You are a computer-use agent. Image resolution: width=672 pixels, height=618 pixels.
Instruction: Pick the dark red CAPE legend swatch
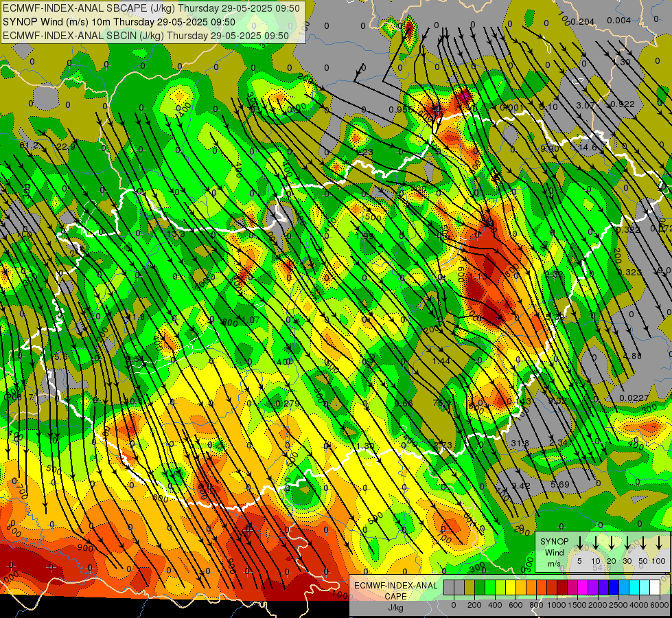point(562,587)
